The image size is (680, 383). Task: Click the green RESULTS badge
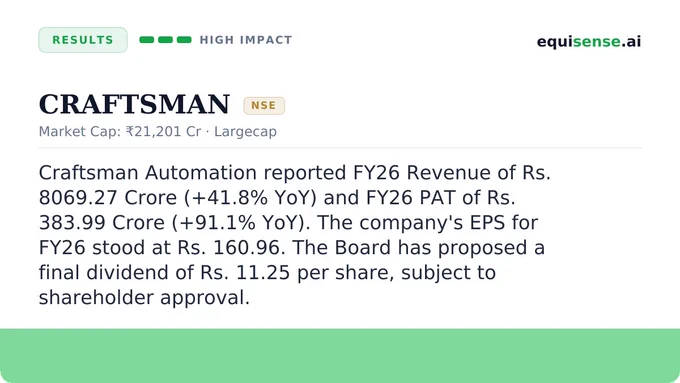(x=83, y=40)
